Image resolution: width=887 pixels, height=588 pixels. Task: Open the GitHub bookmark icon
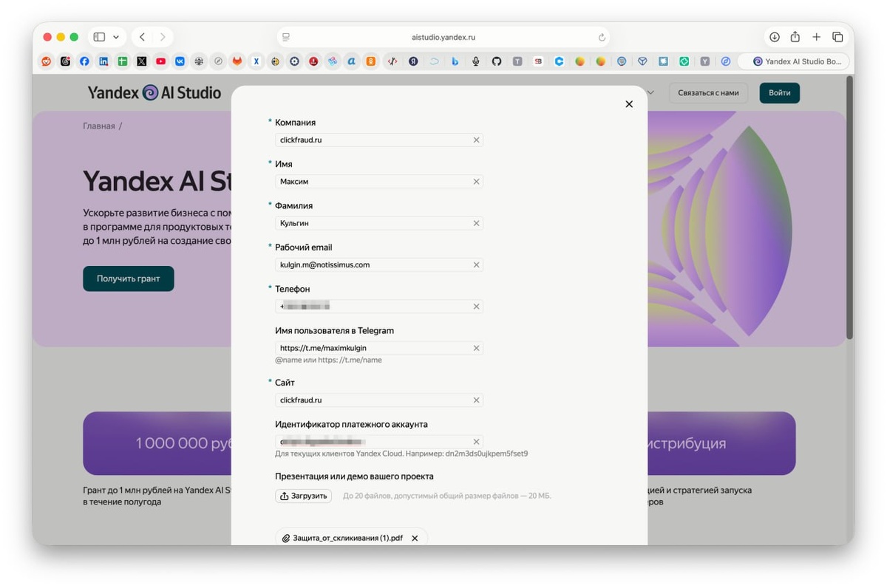click(x=497, y=61)
